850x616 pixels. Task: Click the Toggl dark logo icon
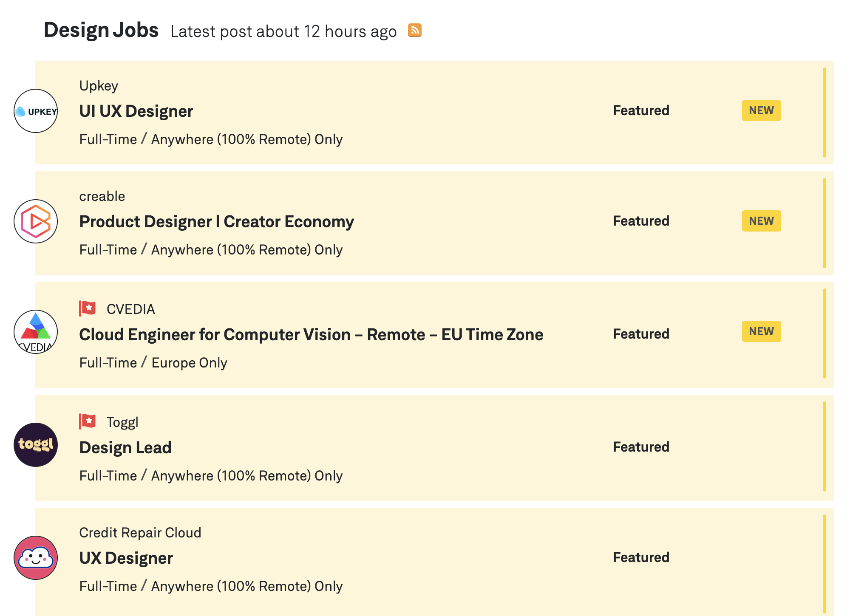pyautogui.click(x=36, y=445)
